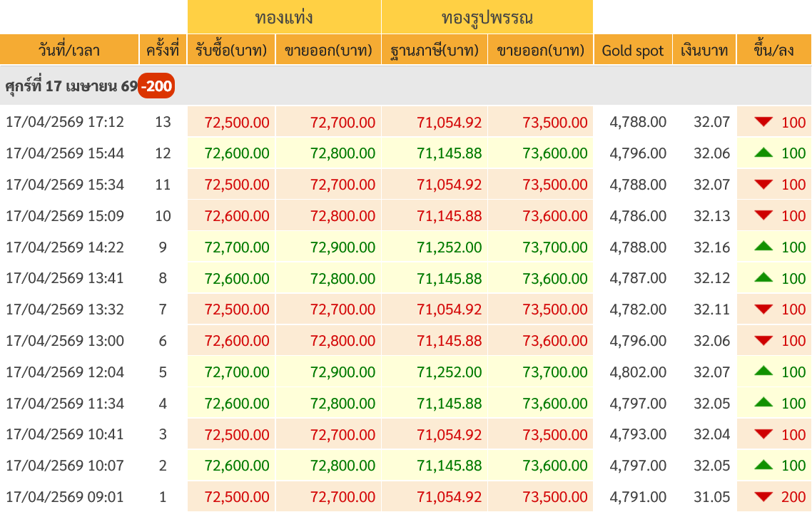This screenshot has height=512, width=812.
Task: Click the update number 1 cell
Action: click(x=163, y=497)
